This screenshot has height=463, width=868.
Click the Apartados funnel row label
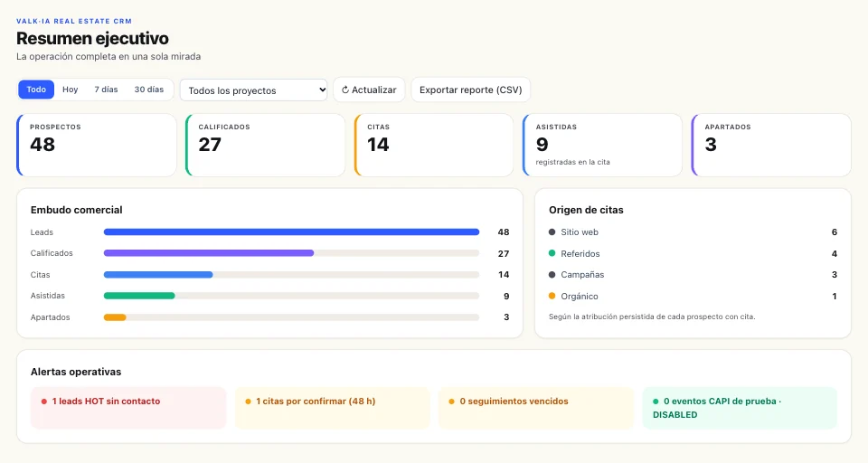tap(51, 317)
